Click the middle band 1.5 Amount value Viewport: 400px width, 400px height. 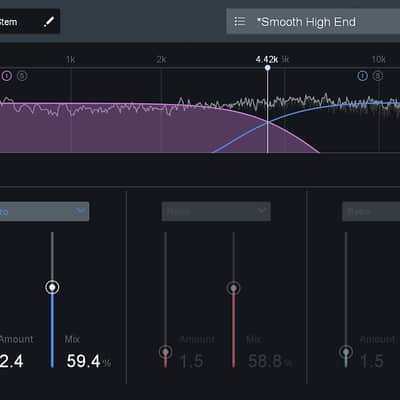click(191, 361)
